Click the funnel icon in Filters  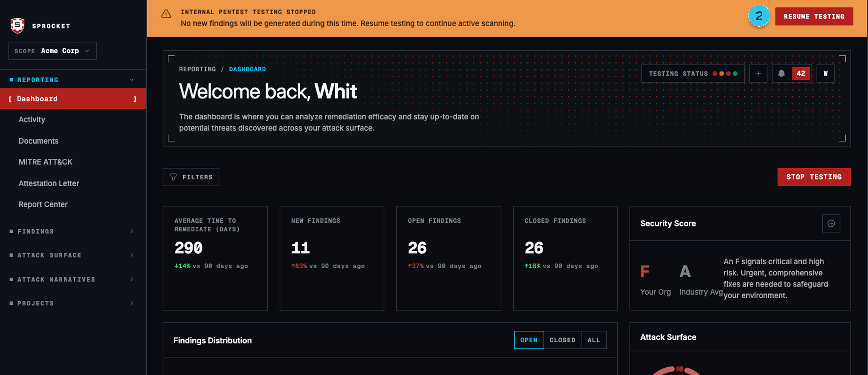coord(173,177)
